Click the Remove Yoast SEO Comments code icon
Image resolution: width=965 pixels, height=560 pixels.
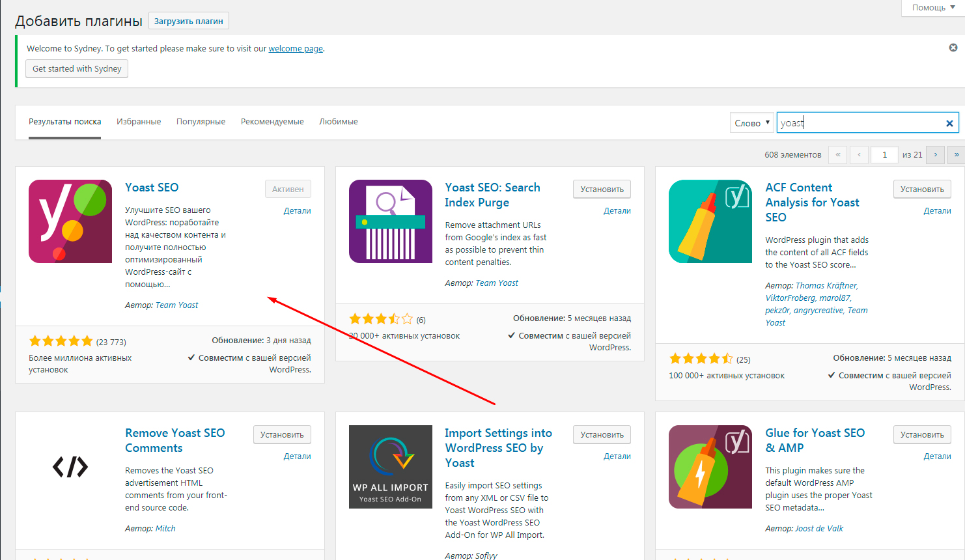pyautogui.click(x=70, y=467)
